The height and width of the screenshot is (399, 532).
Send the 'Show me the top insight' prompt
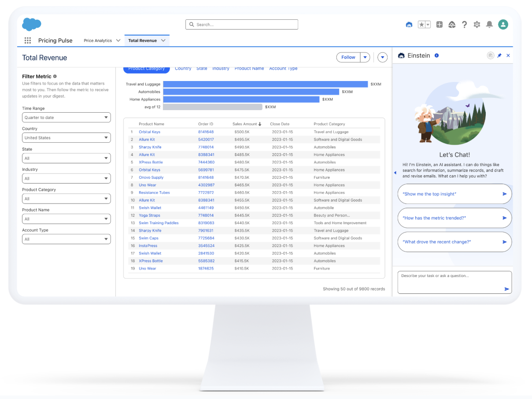[505, 194]
